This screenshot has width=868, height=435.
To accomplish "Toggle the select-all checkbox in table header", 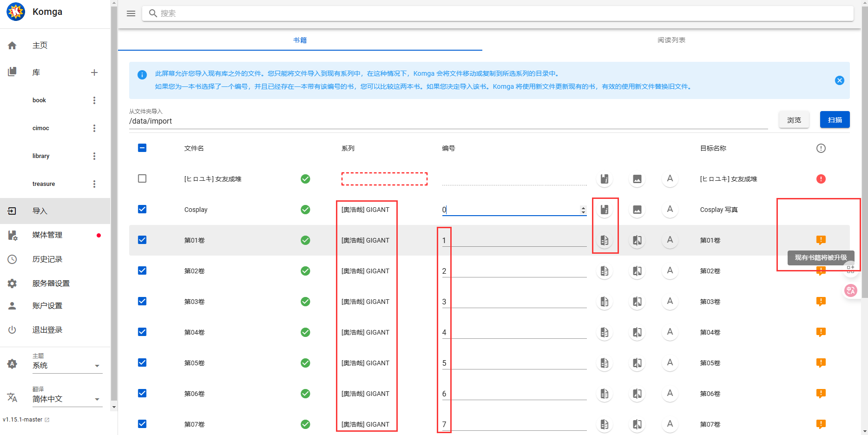I will (x=142, y=148).
